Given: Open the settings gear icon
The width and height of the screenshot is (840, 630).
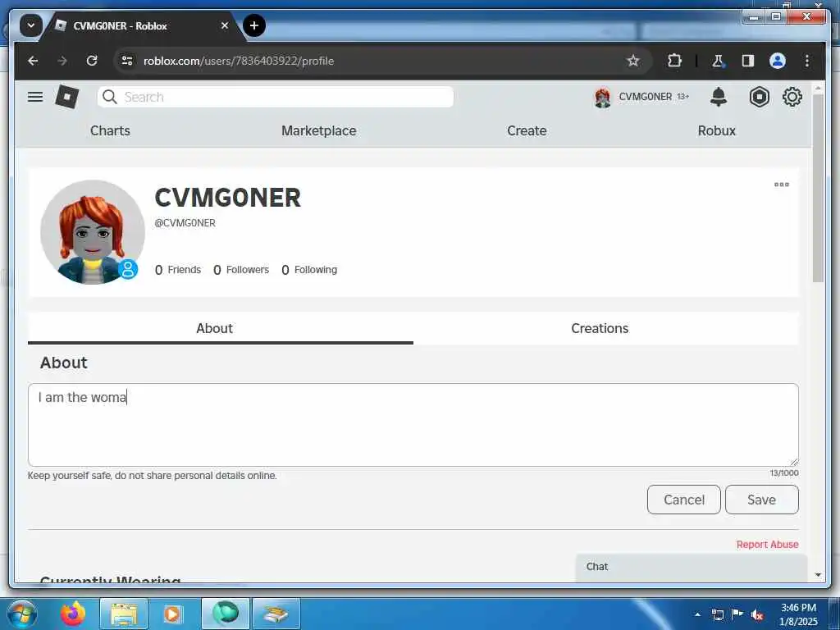Looking at the screenshot, I should coord(792,97).
